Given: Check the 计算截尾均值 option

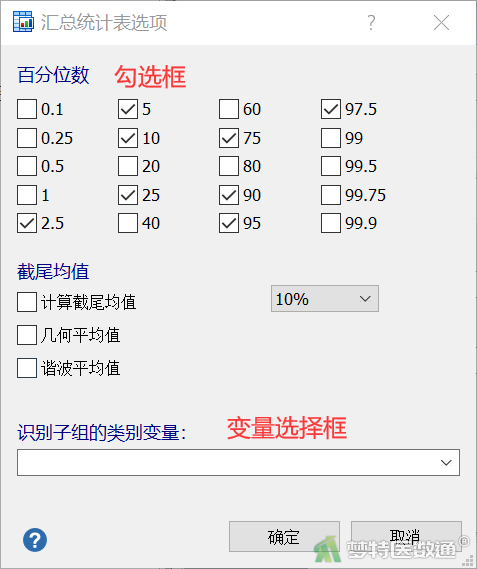Looking at the screenshot, I should pyautogui.click(x=27, y=302).
